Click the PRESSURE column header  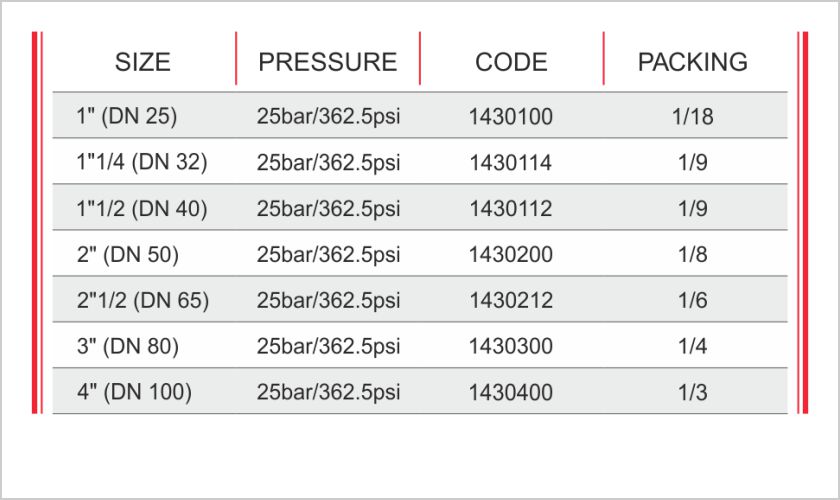pyautogui.click(x=328, y=62)
